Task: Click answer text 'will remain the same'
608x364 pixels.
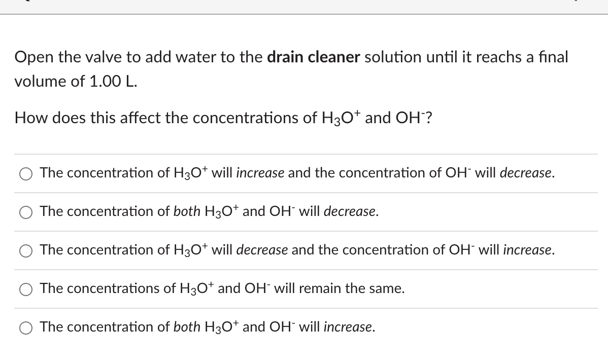Action: point(340,288)
